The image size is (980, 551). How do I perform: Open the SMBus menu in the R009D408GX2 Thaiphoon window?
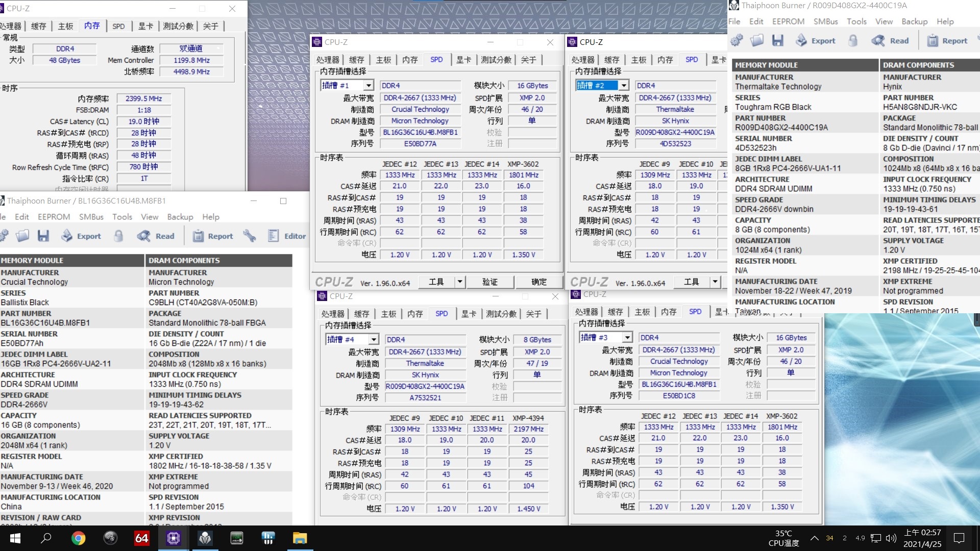click(x=825, y=21)
